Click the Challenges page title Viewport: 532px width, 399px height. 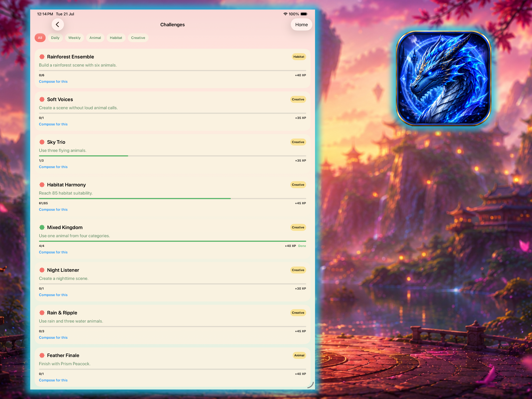[173, 25]
